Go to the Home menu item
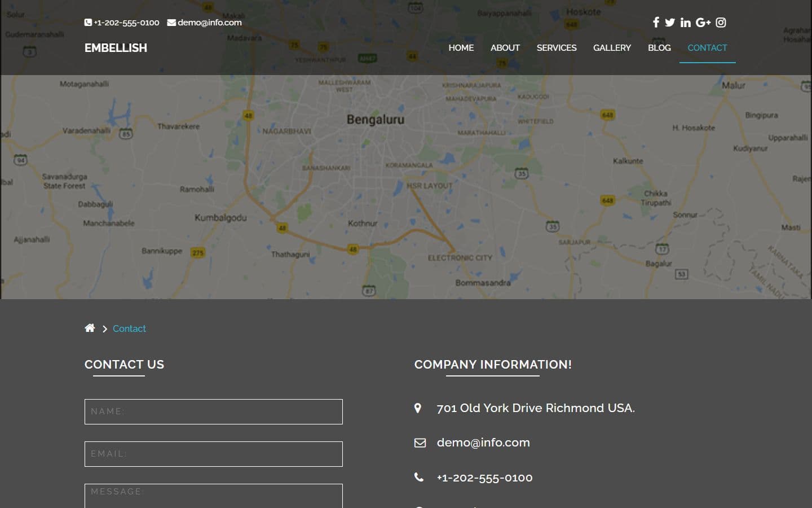The width and height of the screenshot is (812, 508). coord(461,48)
